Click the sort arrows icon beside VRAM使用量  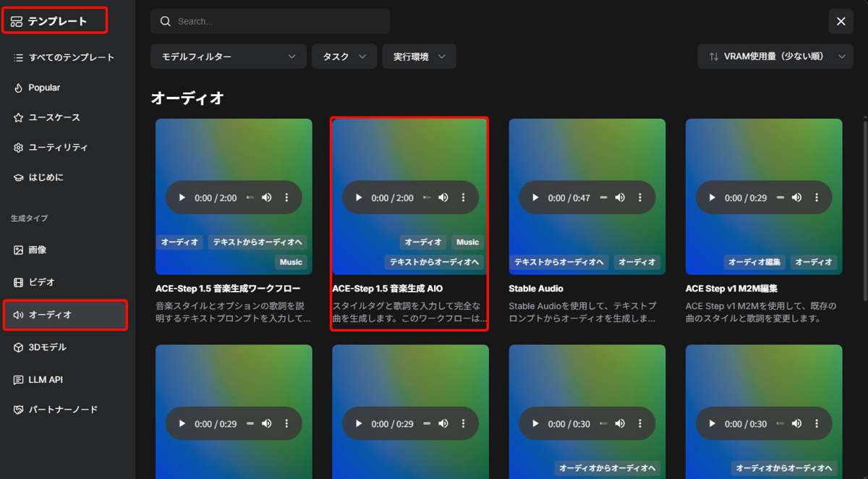pyautogui.click(x=714, y=56)
